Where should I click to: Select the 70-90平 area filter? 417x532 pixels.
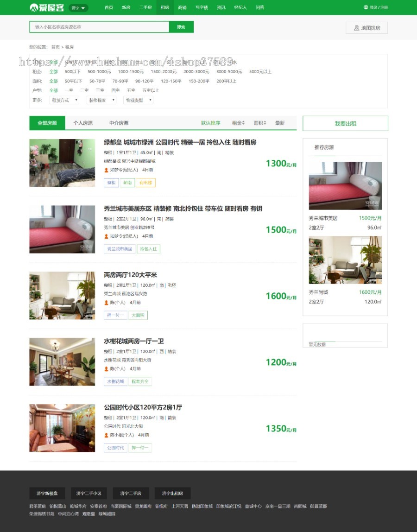(x=120, y=81)
